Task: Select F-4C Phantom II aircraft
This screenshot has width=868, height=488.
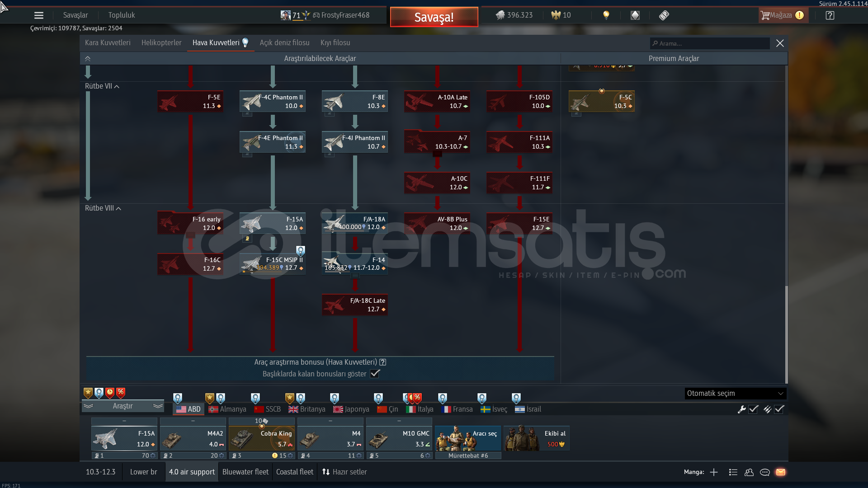Action: [273, 102]
